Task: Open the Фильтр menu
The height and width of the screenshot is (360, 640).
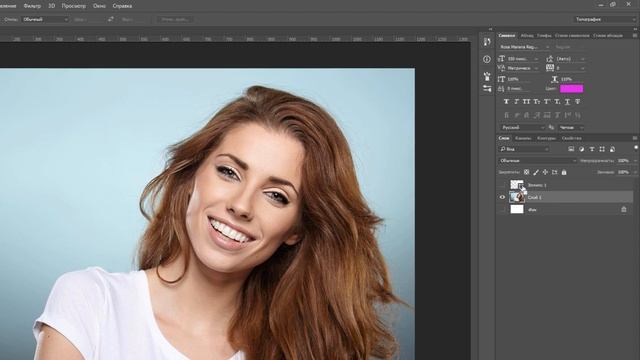Action: [32, 6]
